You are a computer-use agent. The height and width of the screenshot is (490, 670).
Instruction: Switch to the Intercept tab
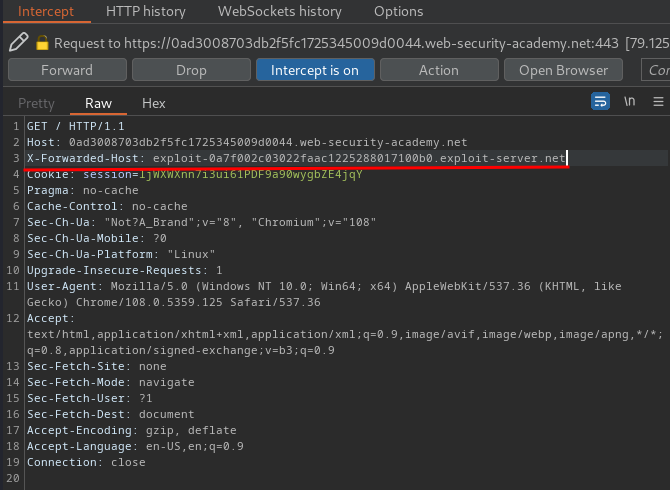point(46,12)
